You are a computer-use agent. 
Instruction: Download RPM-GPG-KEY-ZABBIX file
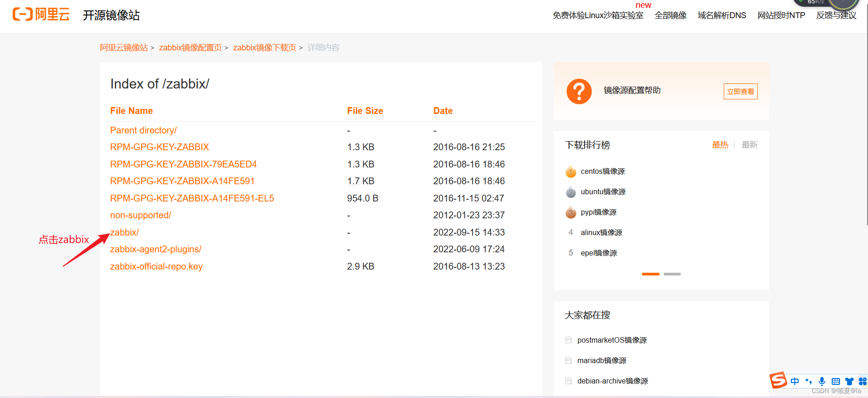160,147
